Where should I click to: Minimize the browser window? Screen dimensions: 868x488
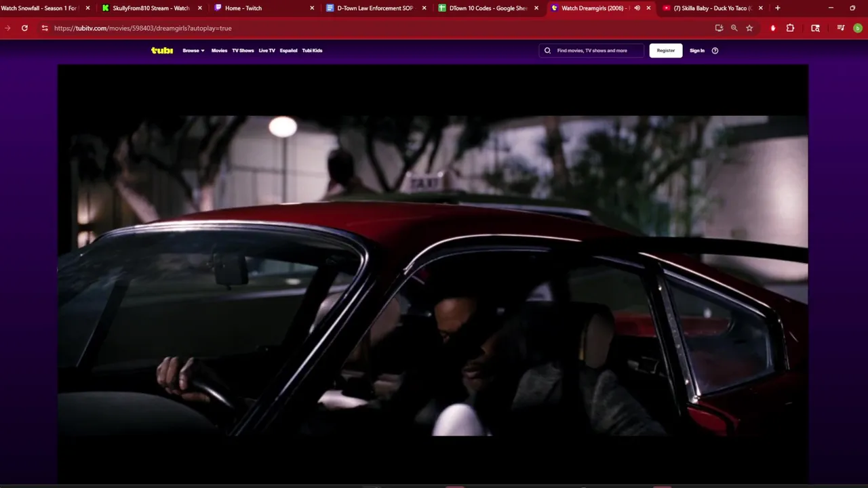[831, 8]
